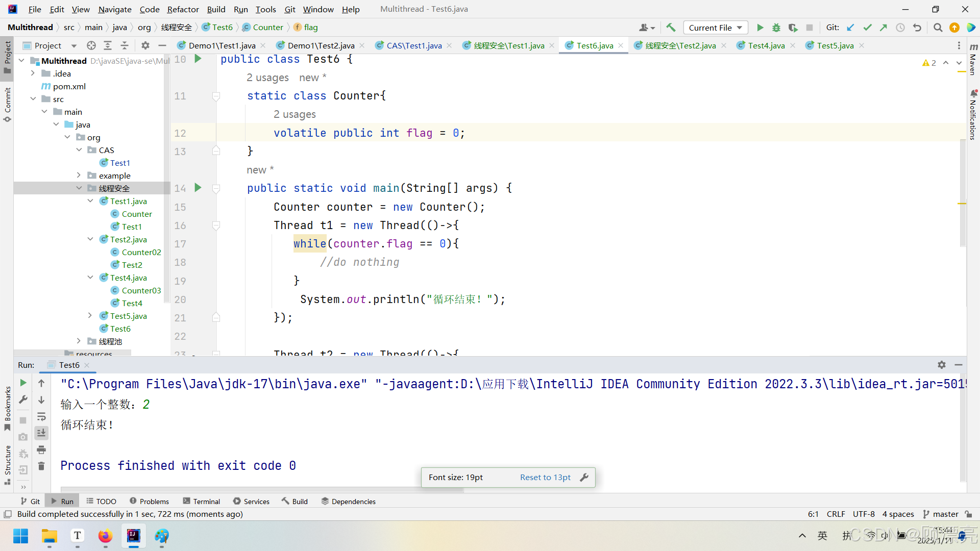This screenshot has width=980, height=551.
Task: Click the Git Update Project arrow icon
Action: (850, 28)
